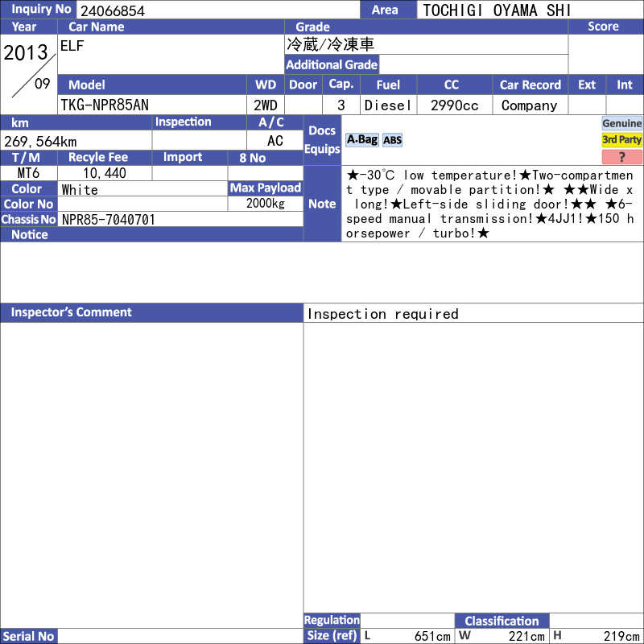Click the Chassis No header label
644x644 pixels.
(28, 219)
